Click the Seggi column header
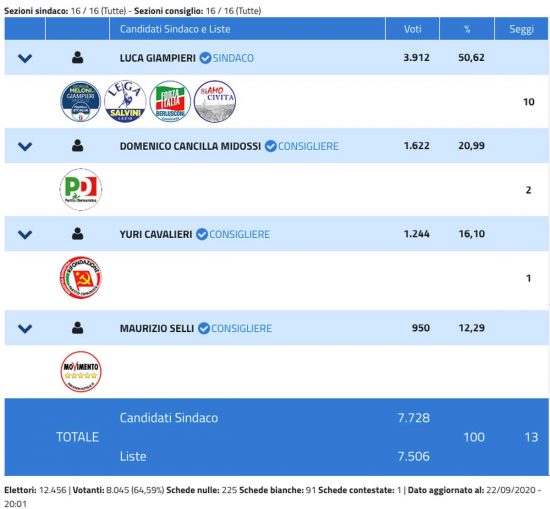Screen dimensions: 550x509 522,29
